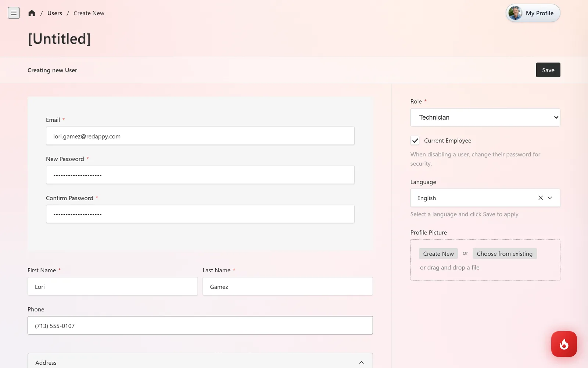This screenshot has height=368, width=588.
Task: Click the [Untitled] page heading
Action: (59, 39)
